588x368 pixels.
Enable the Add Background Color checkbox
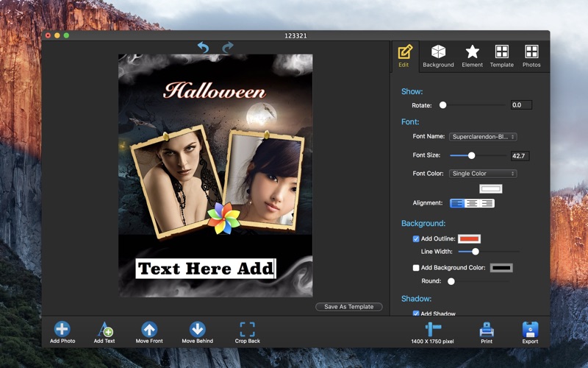coord(416,268)
